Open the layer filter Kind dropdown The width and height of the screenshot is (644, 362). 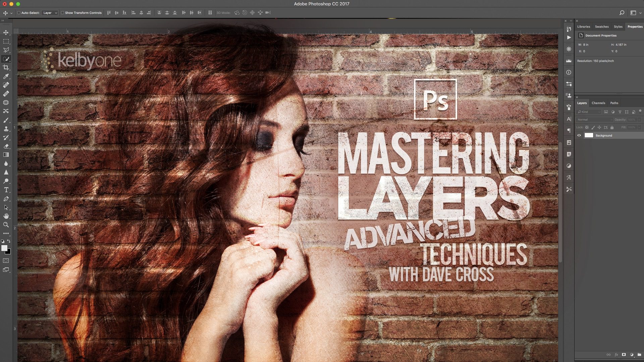click(589, 112)
